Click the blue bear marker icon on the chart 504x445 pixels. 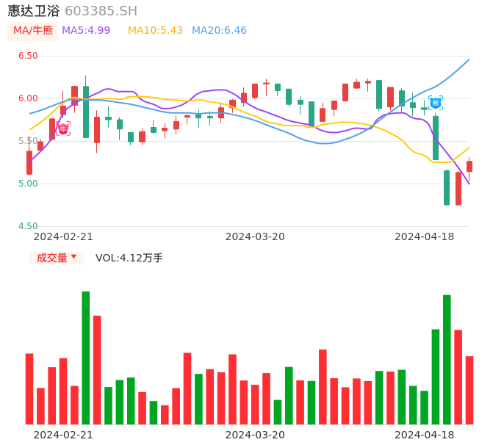click(436, 103)
